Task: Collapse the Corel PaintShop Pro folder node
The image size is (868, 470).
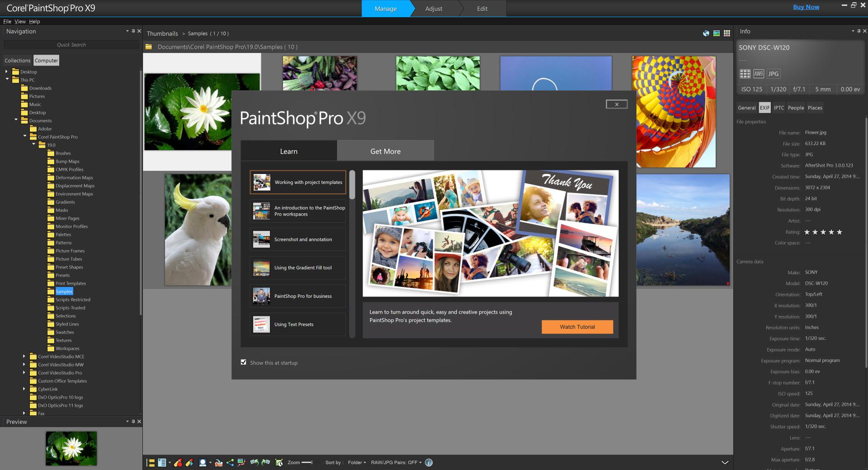Action: pos(25,136)
